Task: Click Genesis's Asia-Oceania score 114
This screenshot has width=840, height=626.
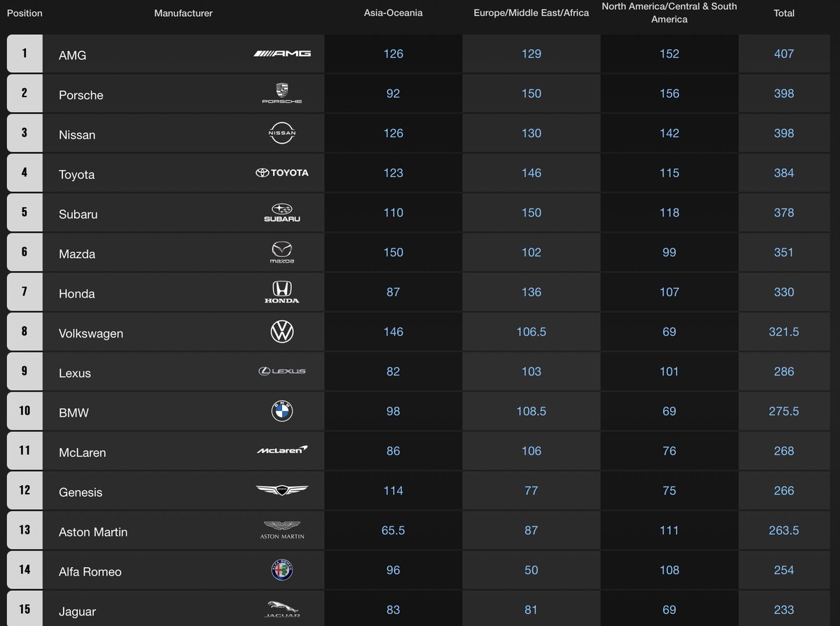Action: [x=393, y=490]
